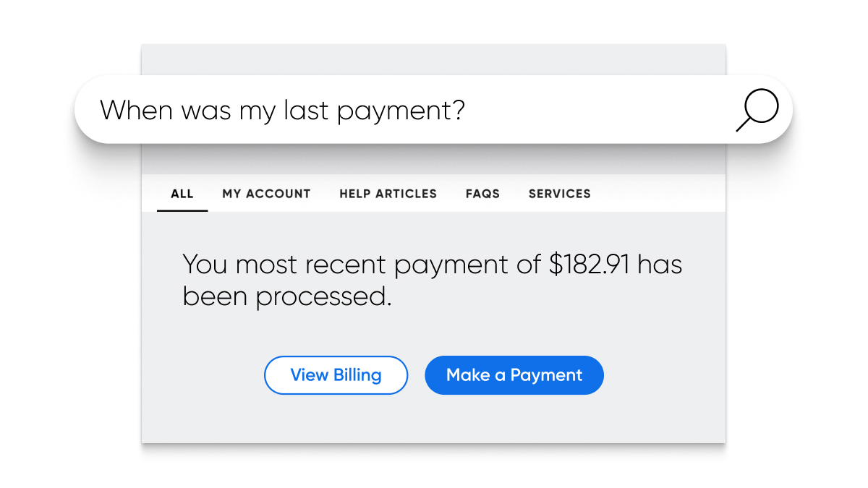Open the HELP ARTICLES tab
The width and height of the screenshot is (868, 488).
[388, 194]
